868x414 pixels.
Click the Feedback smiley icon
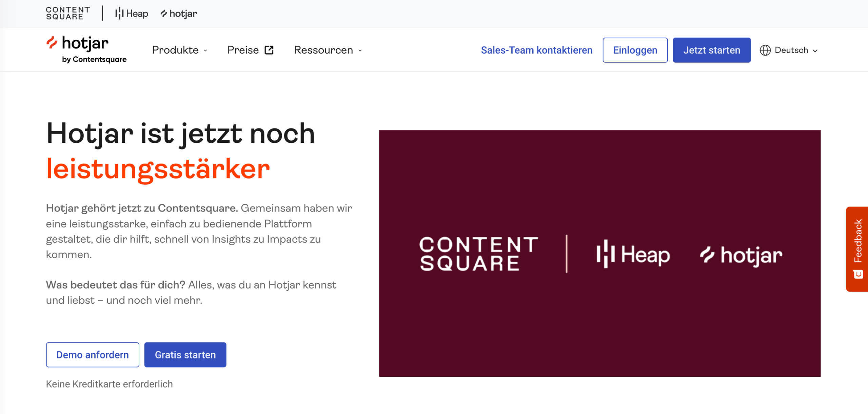coord(858,274)
